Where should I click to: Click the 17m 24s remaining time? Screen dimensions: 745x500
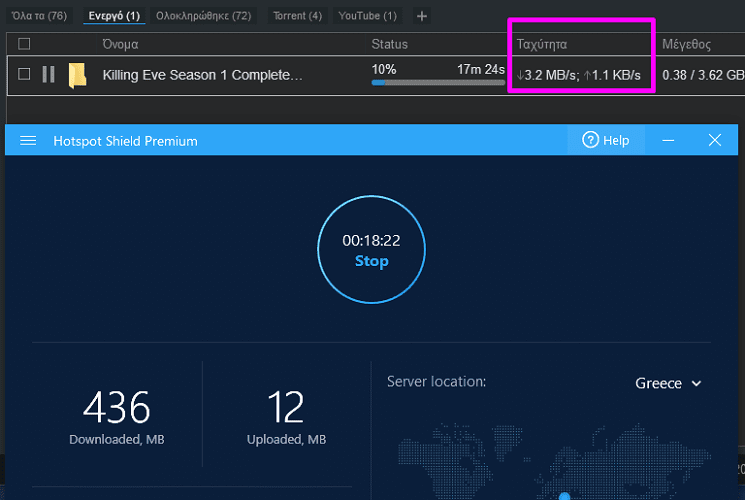(x=480, y=69)
